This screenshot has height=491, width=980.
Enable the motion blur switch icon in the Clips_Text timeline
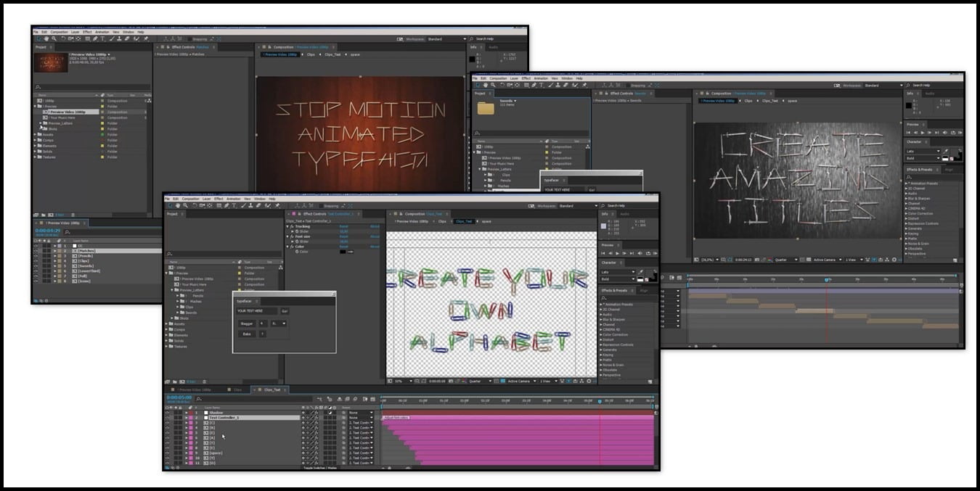click(x=355, y=399)
